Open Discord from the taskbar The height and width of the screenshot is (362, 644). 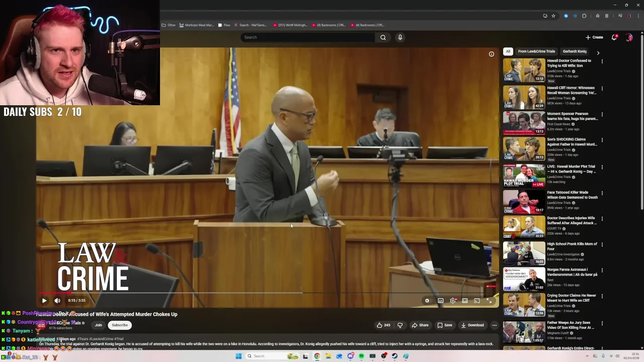coord(350,356)
